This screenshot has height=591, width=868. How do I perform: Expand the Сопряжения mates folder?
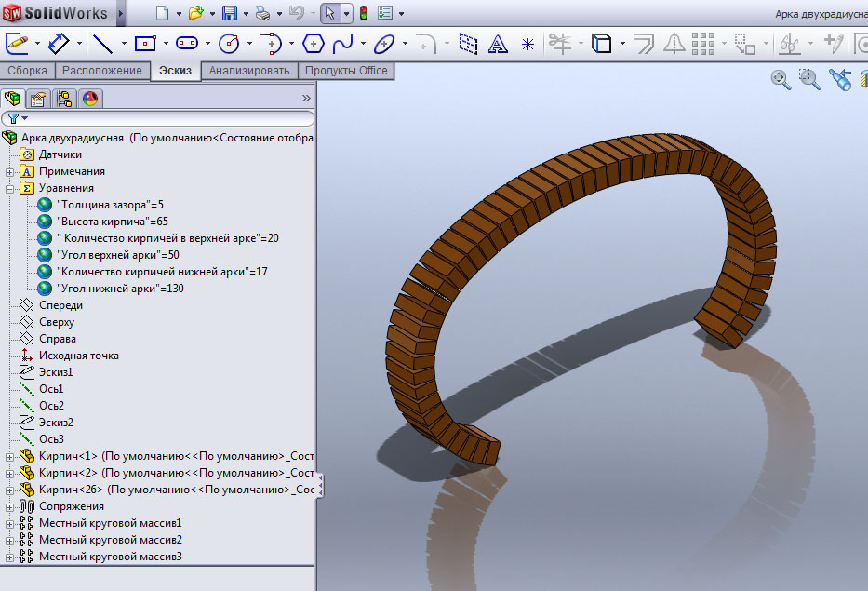coord(10,506)
